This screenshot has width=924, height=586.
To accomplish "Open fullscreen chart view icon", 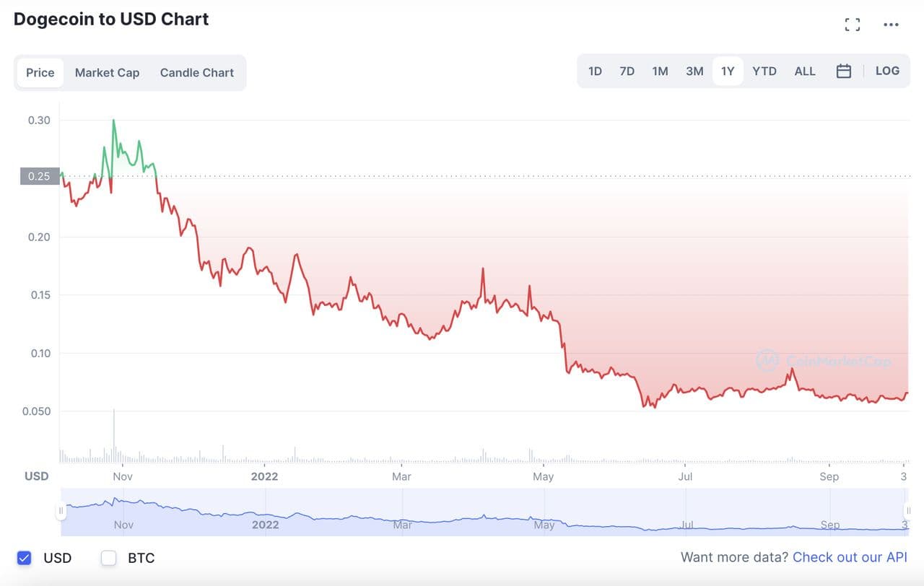I will pyautogui.click(x=853, y=25).
